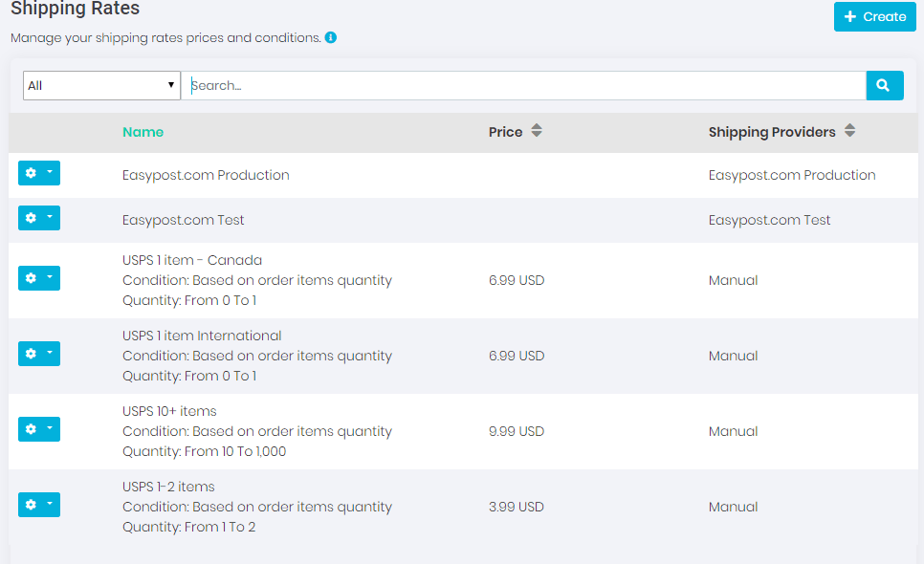Click the Shipping Providers column header
924x564 pixels.
click(x=772, y=132)
